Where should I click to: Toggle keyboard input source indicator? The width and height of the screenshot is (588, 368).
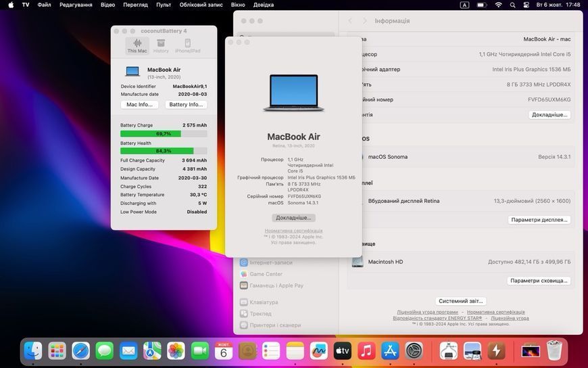coord(464,5)
